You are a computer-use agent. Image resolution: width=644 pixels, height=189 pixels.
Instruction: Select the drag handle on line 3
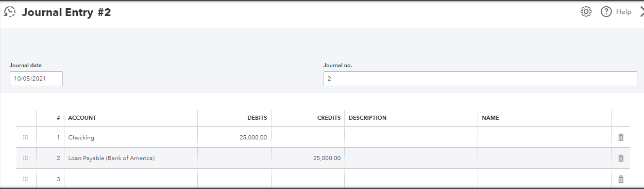click(x=26, y=179)
